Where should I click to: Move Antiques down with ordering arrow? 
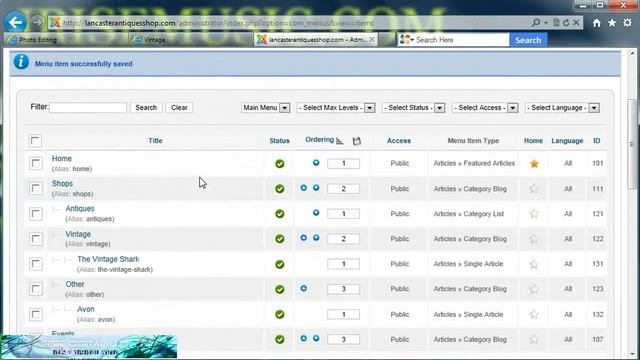pos(316,213)
